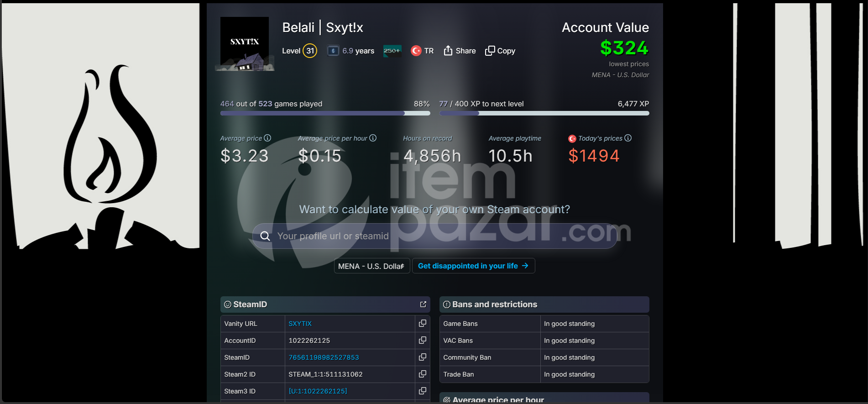Click the Belali | Sxyt!x profile name

coord(323,27)
